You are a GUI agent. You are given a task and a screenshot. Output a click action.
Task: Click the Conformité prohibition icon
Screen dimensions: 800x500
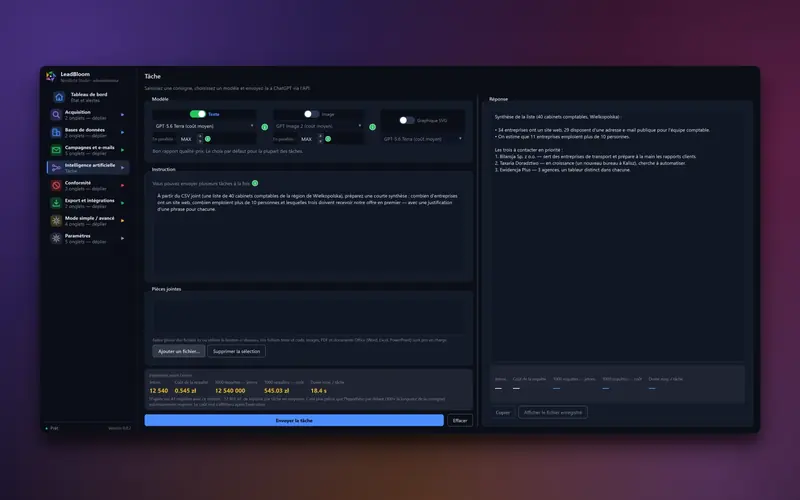pyautogui.click(x=56, y=185)
